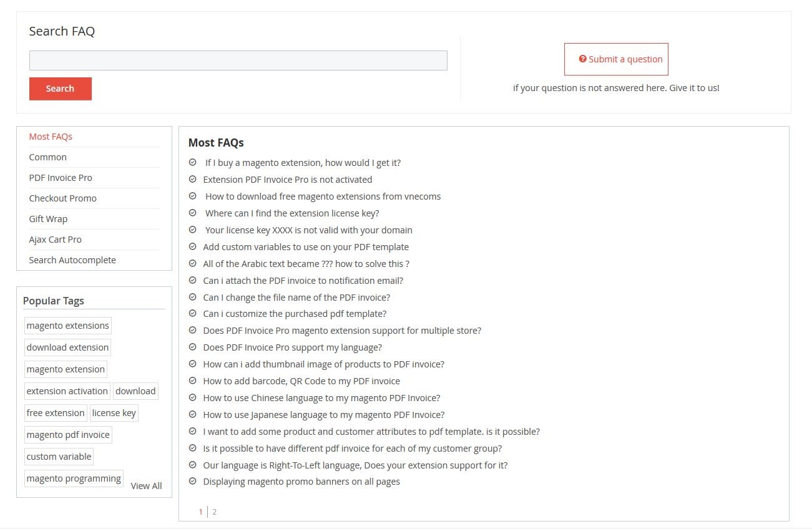Open "If I buy a magento extension, how would I get it?"
Screen dimensions: 812x529
[303, 162]
